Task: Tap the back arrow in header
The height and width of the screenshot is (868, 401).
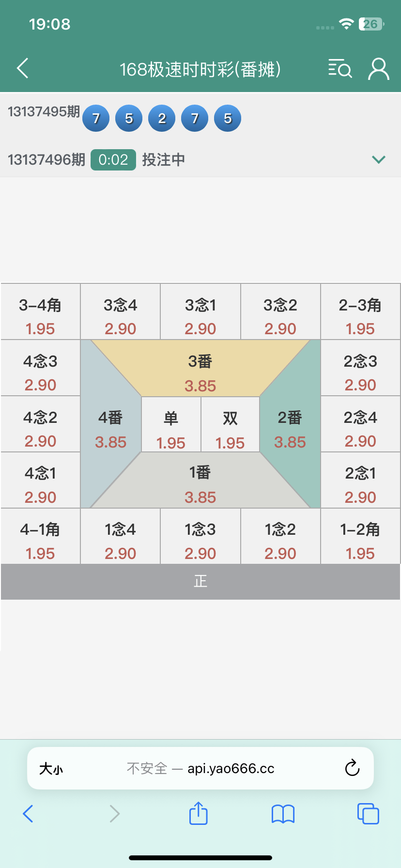Action: coord(23,68)
